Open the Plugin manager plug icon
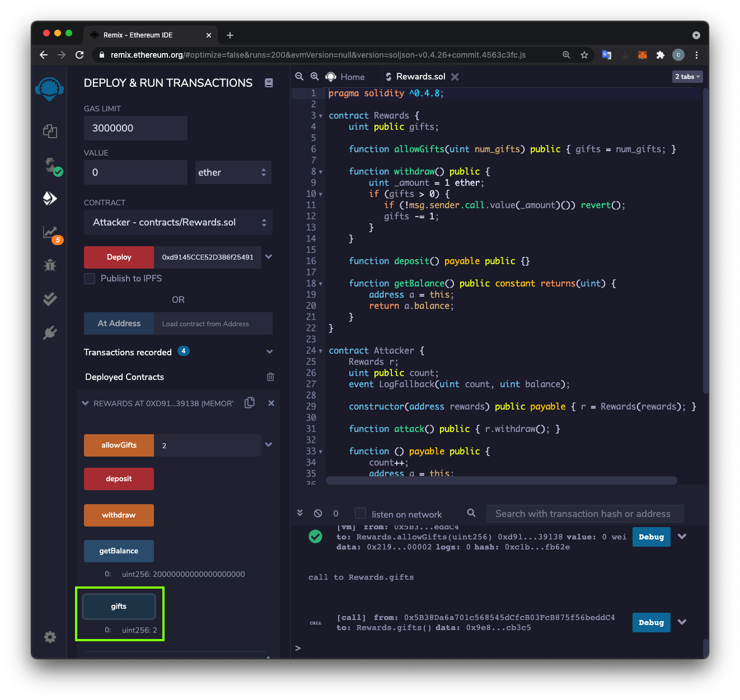This screenshot has width=740, height=700. 50,332
